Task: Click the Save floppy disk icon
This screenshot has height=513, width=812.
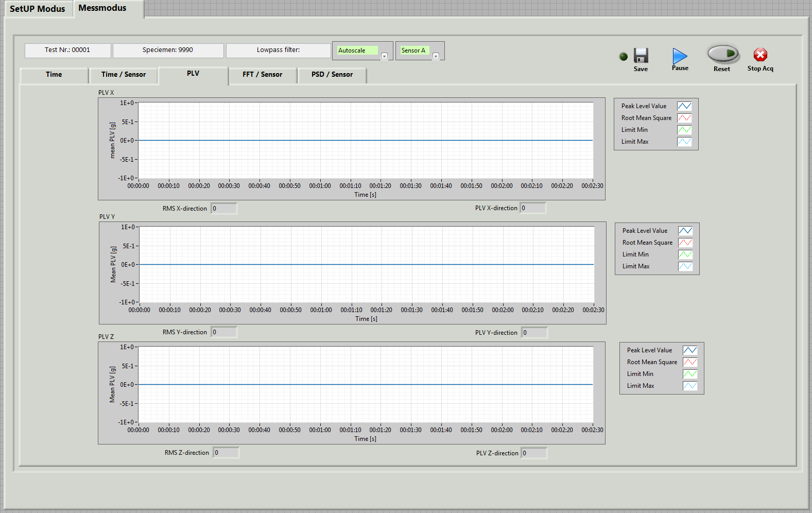Action: [x=641, y=56]
